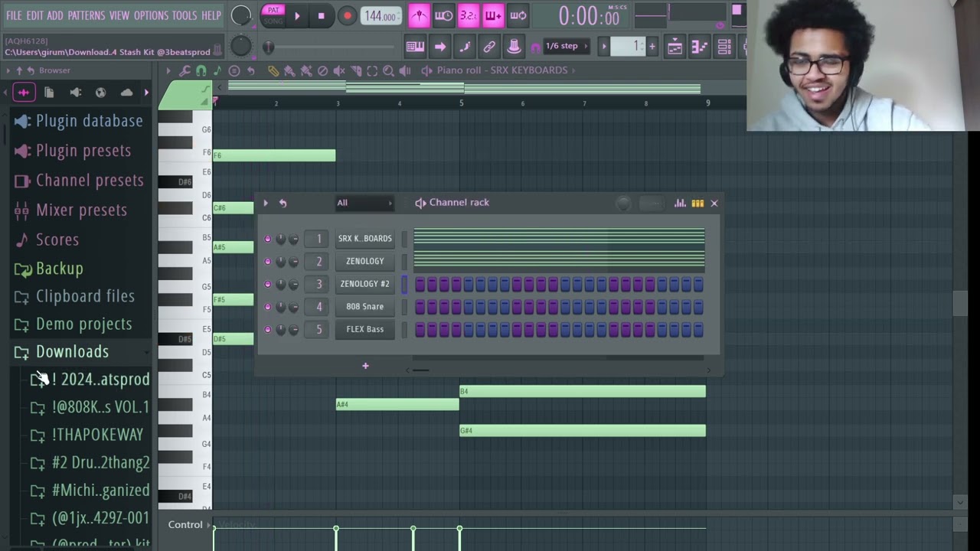
Task: Mute the FLEX Bass channel
Action: [267, 330]
